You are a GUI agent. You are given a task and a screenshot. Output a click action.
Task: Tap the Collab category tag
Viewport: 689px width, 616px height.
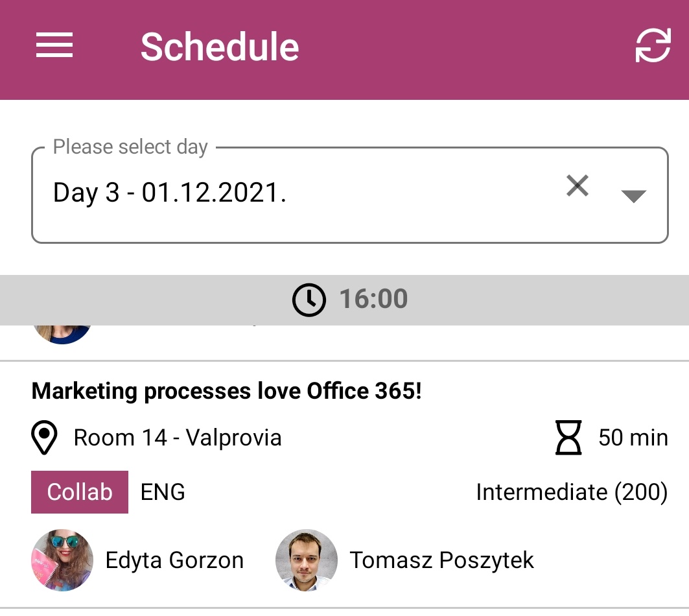click(x=80, y=492)
